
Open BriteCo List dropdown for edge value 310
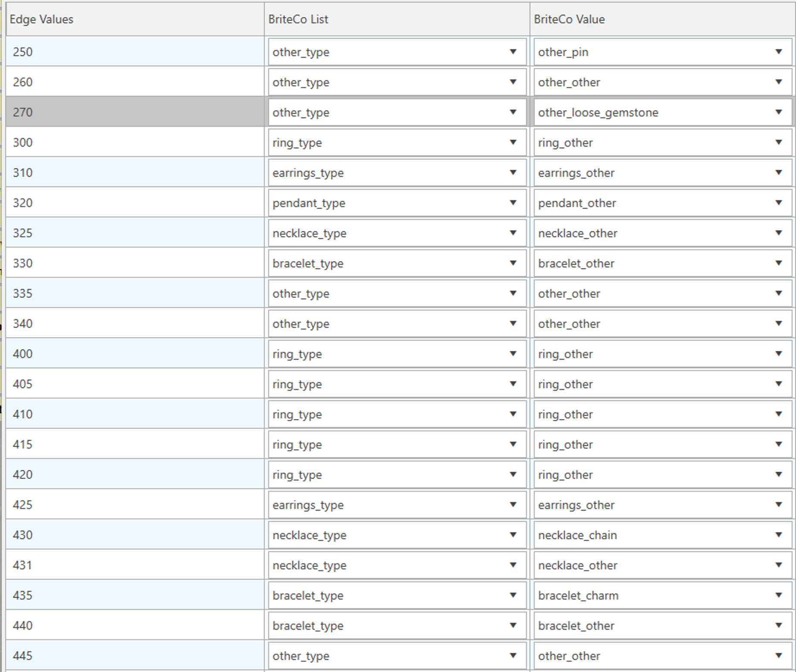coord(513,173)
